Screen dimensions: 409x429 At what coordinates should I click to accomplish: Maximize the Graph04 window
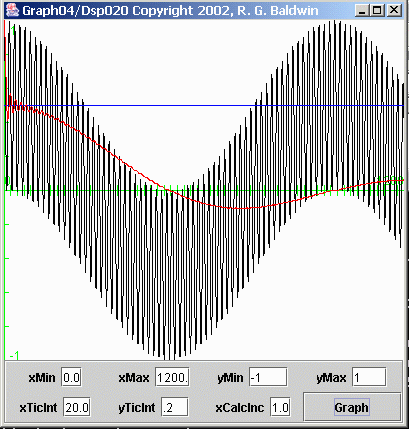tap(377, 10)
